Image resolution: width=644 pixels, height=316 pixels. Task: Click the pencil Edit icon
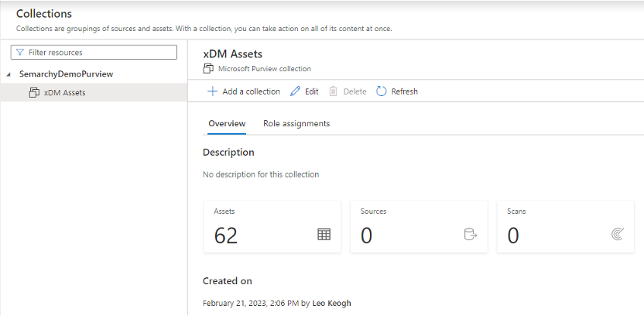click(295, 91)
